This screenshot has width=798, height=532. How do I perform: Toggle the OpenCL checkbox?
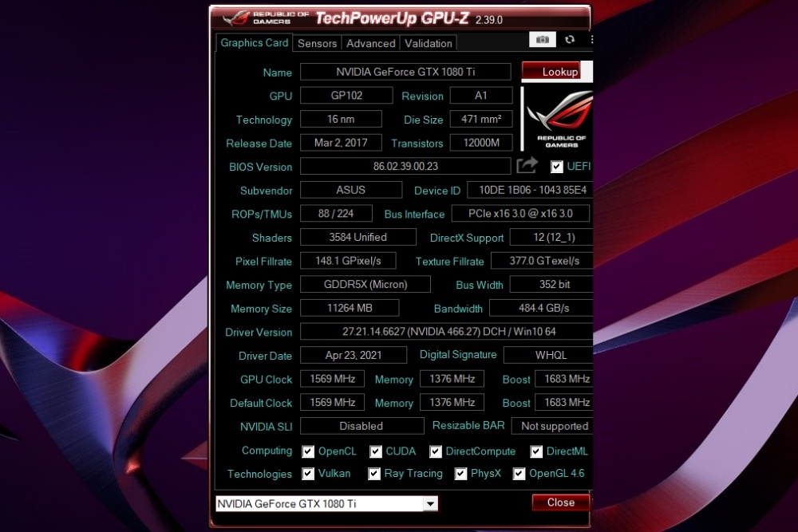[x=308, y=451]
